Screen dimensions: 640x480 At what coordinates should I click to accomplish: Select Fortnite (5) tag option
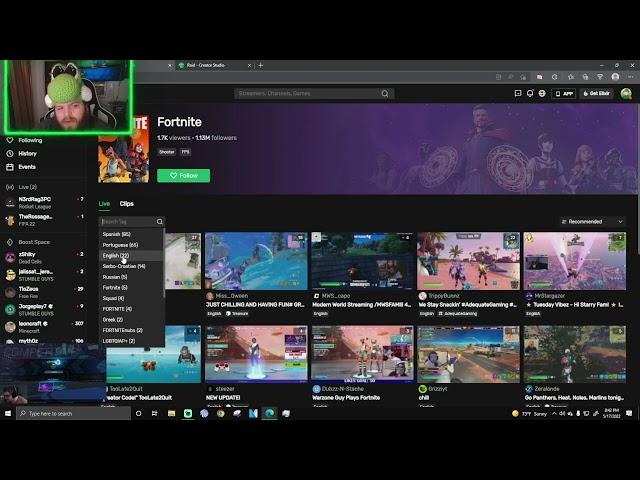[131, 287]
